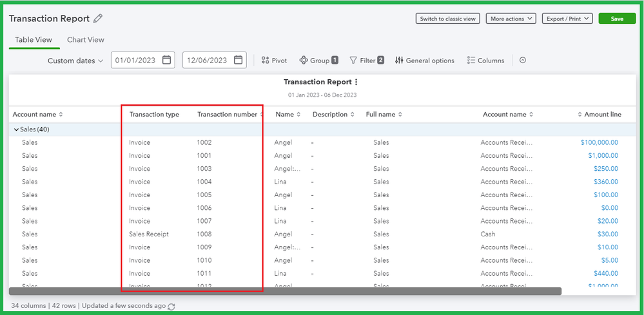
Task: Open General options
Action: [x=425, y=61]
